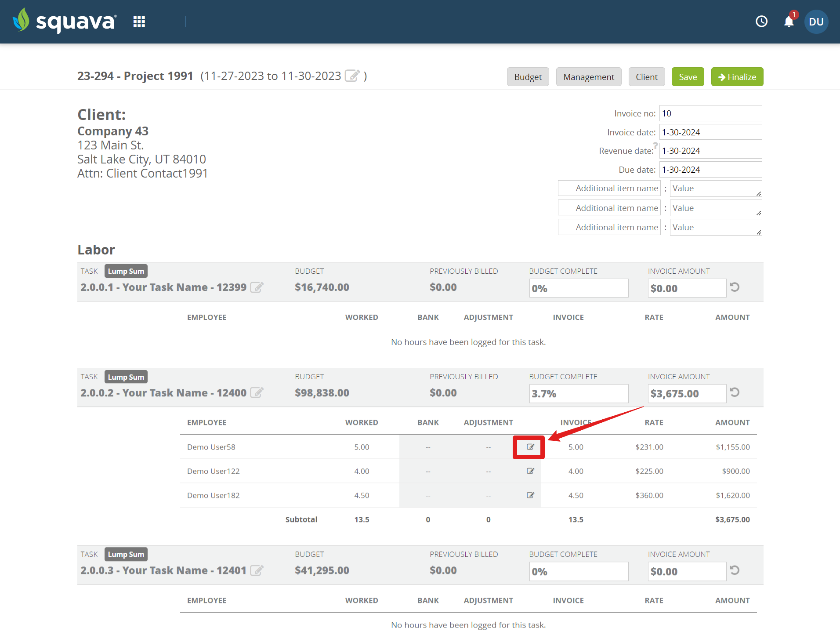840x639 pixels.
Task: Edit task name 12400 pencil icon
Action: click(x=257, y=392)
